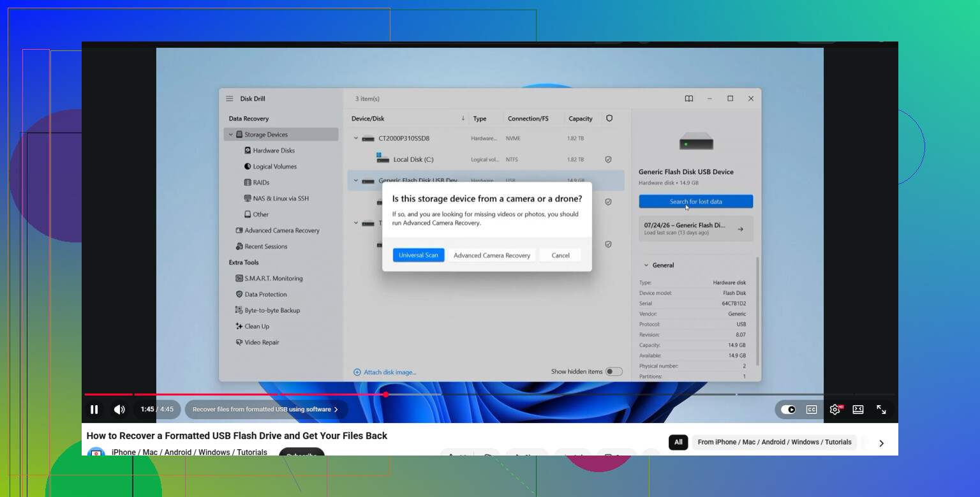Collapse the General details section

(646, 265)
